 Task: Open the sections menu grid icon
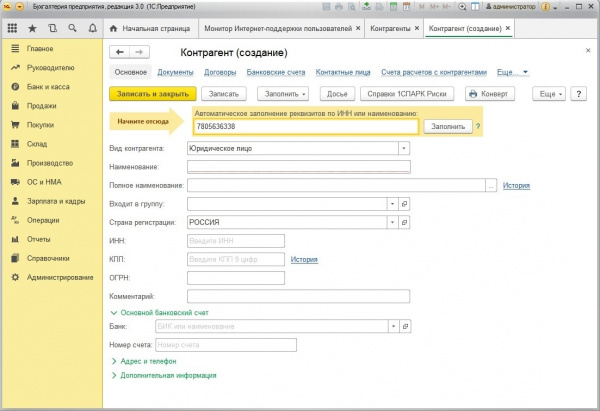pos(12,28)
